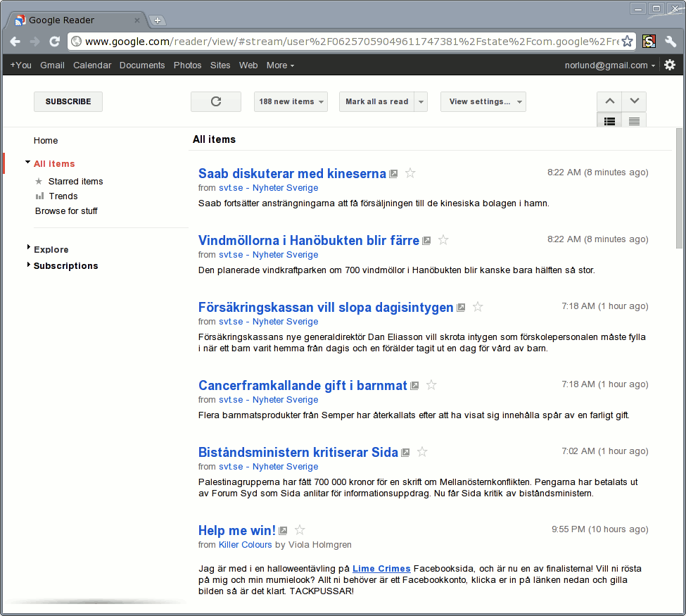This screenshot has width=686, height=616.
Task: Open the norlund@gmail.com account menu
Action: click(610, 65)
